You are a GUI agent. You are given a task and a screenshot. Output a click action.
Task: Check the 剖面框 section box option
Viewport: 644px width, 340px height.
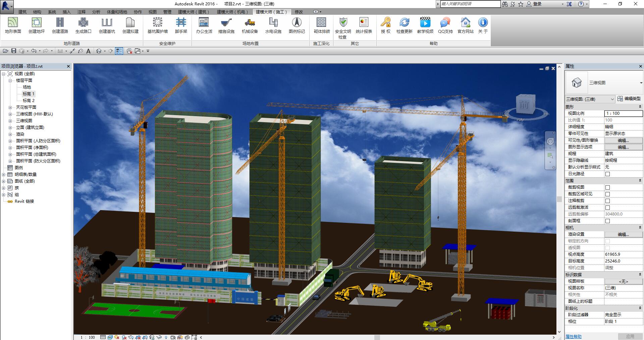[607, 221]
